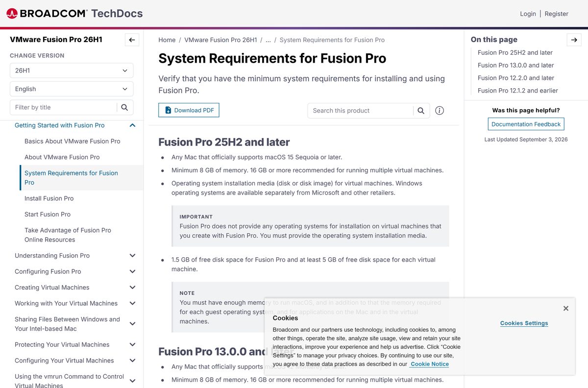Open Cookies Settings link
This screenshot has height=388, width=588.
(524, 323)
